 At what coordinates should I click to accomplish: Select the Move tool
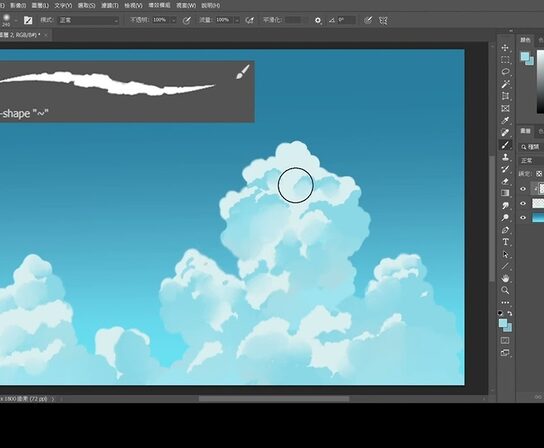505,48
